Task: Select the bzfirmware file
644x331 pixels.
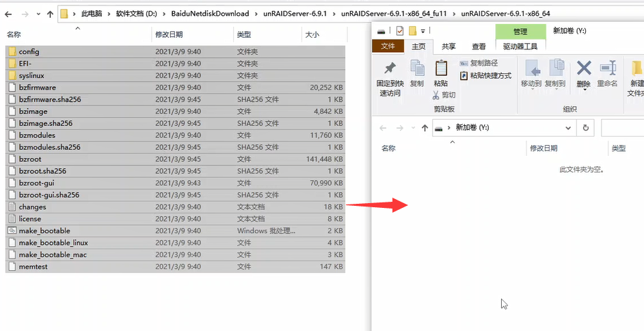Action: click(x=176, y=88)
